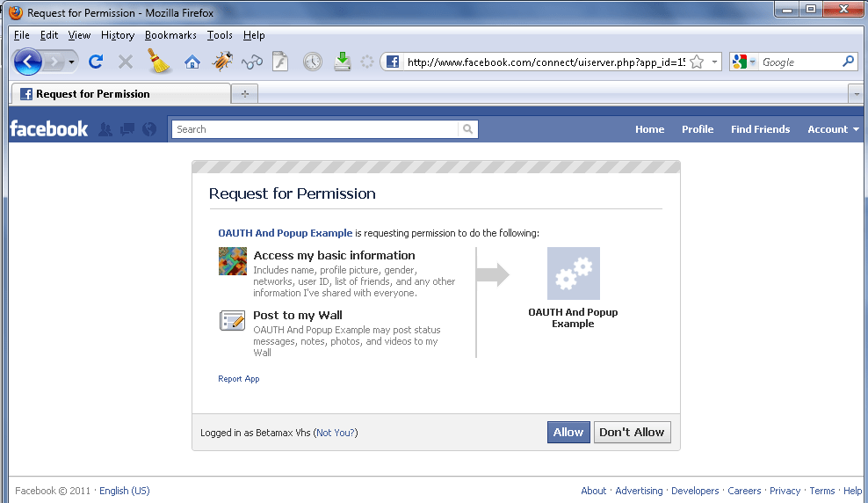Reload the page with the refresh icon

(96, 62)
